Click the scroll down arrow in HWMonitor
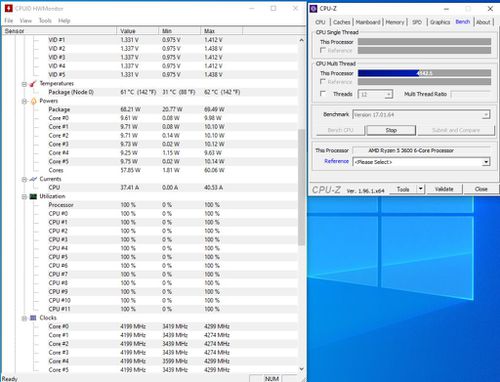This screenshot has width=500, height=382. (301, 369)
